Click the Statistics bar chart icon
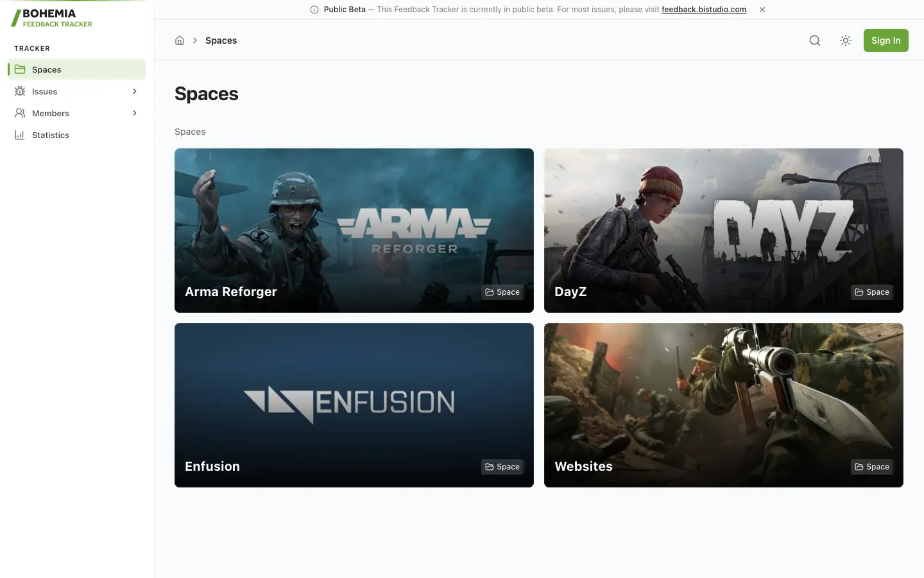Image resolution: width=924 pixels, height=578 pixels. pyautogui.click(x=20, y=135)
